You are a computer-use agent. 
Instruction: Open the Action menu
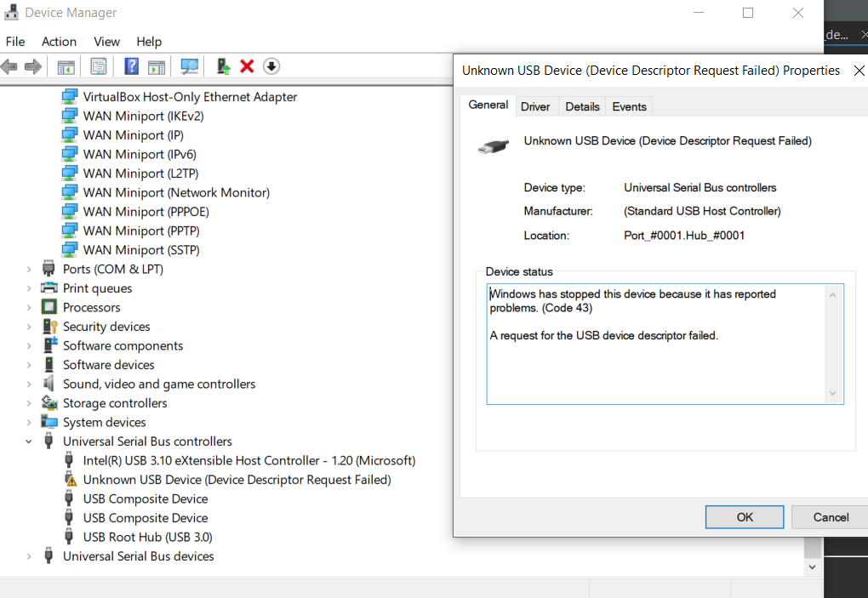point(59,41)
